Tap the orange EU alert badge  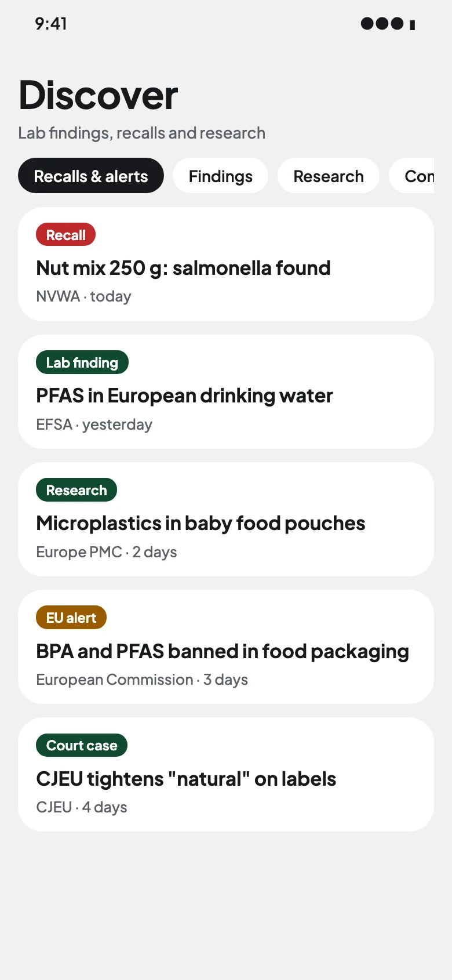point(71,618)
